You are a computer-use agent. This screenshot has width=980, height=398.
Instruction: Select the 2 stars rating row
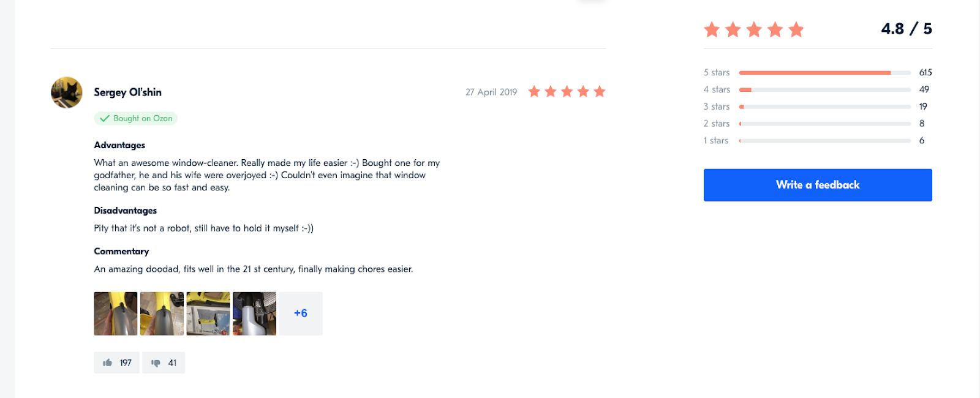tap(818, 124)
